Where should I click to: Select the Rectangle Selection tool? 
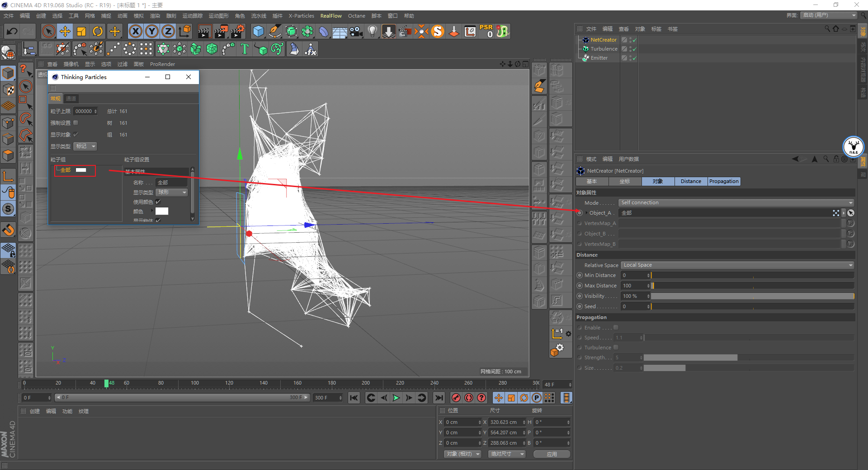click(26, 102)
